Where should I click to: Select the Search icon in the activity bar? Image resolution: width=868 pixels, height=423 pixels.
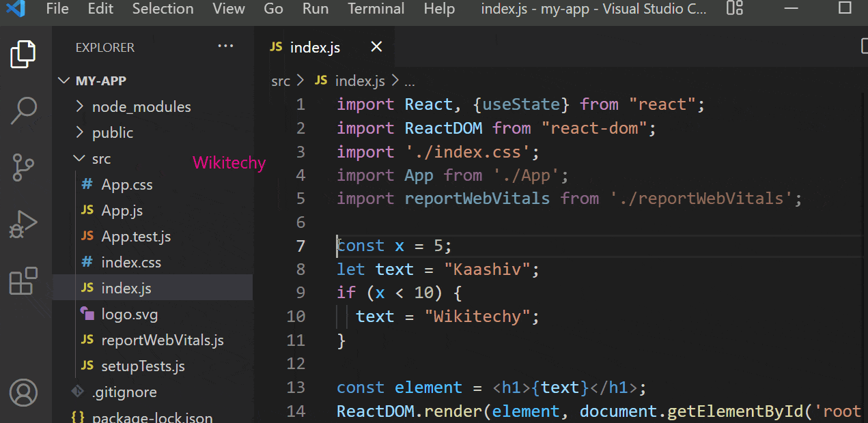pyautogui.click(x=23, y=110)
